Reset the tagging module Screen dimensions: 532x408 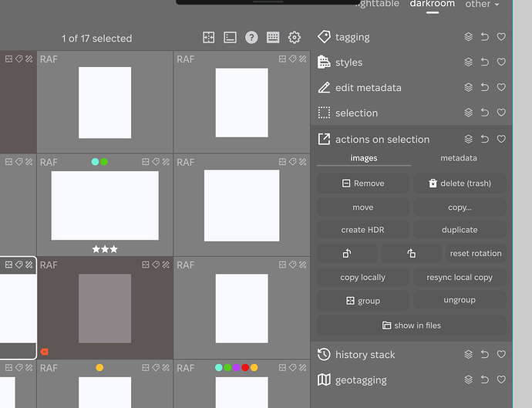[x=485, y=37]
